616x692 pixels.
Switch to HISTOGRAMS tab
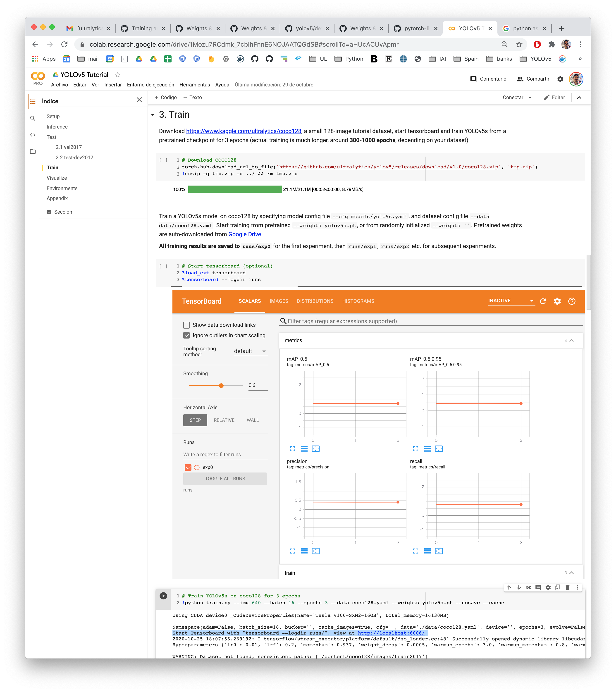click(x=358, y=301)
